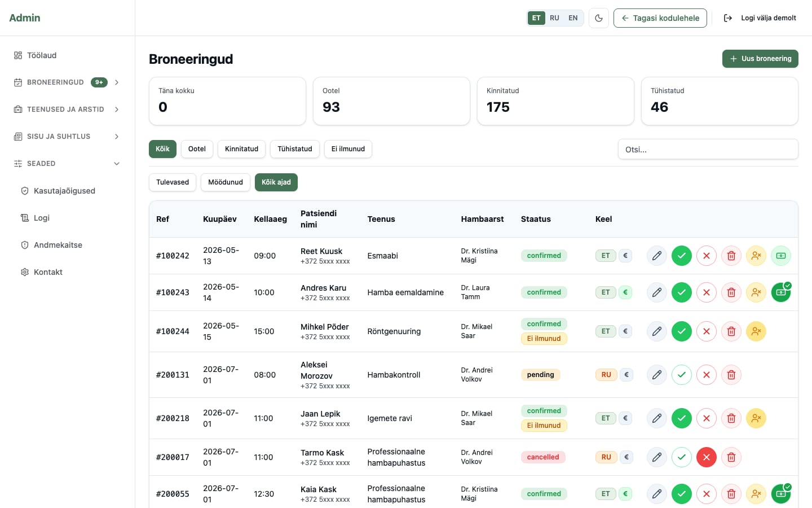Delete booking #200131 with trash icon
Image resolution: width=812 pixels, height=508 pixels.
(x=731, y=375)
